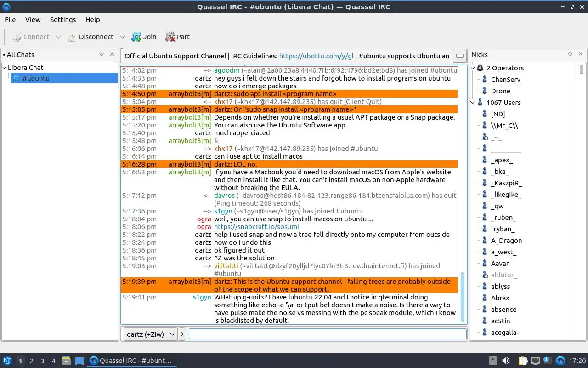Click the removable media eject tray icon
Viewport: 588px width, 368px height.
[492, 361]
